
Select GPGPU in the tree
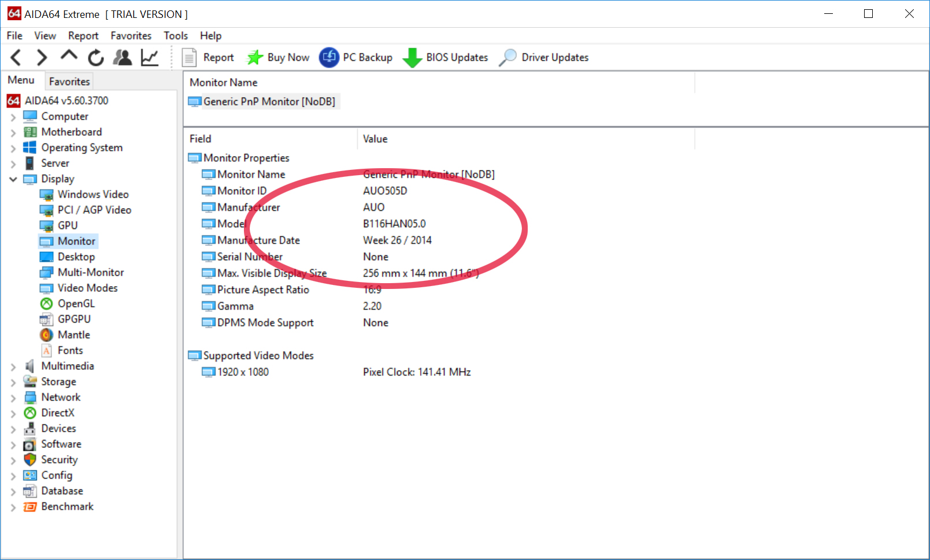(74, 319)
